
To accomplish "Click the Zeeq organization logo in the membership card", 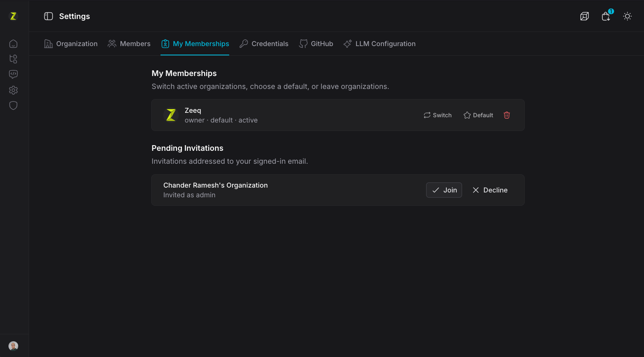I will point(171,115).
